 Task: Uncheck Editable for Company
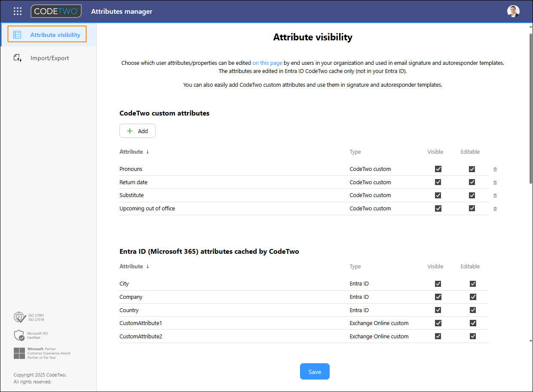473,297
